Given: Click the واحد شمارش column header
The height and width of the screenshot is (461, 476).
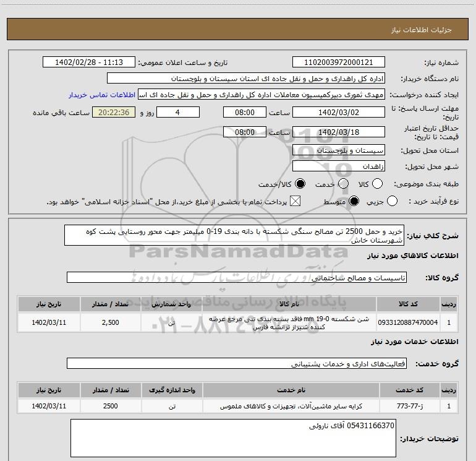Looking at the screenshot, I should pos(171,304).
